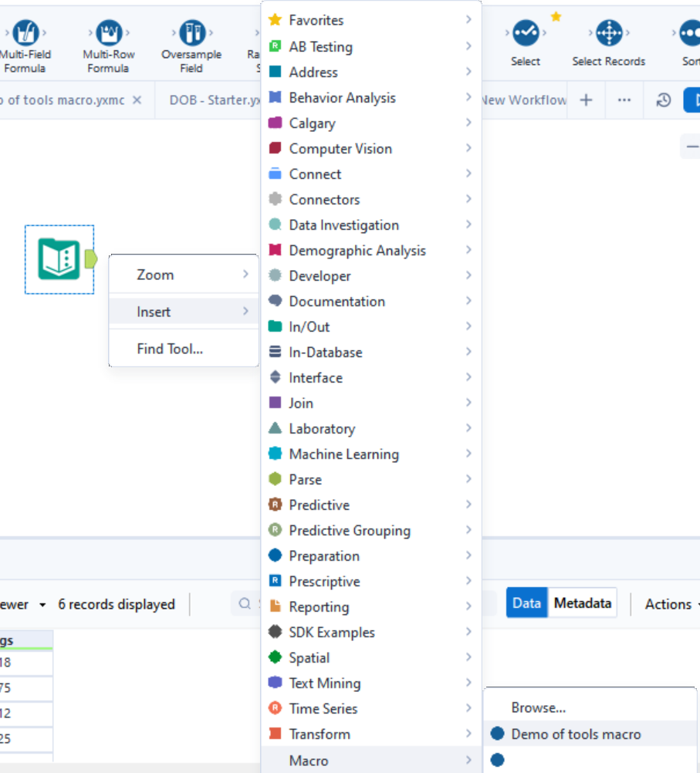Open the Address tool category

pos(371,72)
